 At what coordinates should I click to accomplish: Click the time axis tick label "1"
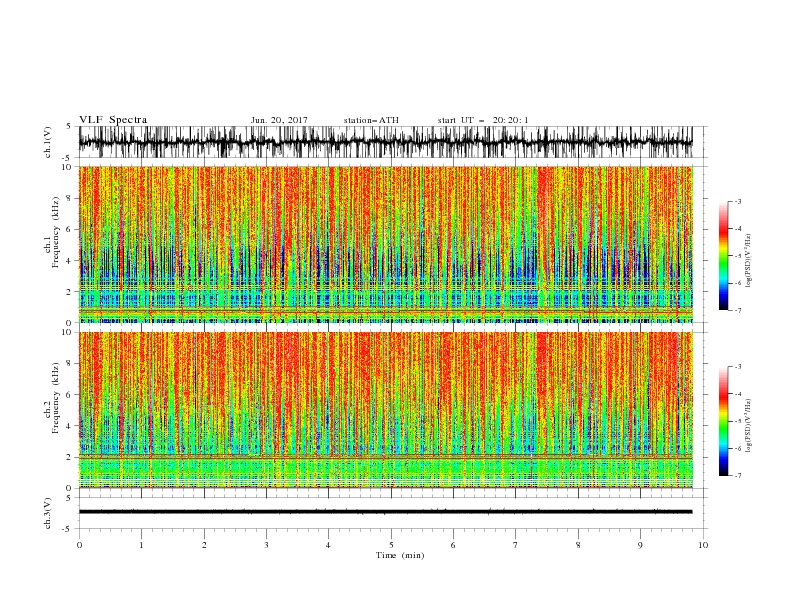tap(141, 545)
